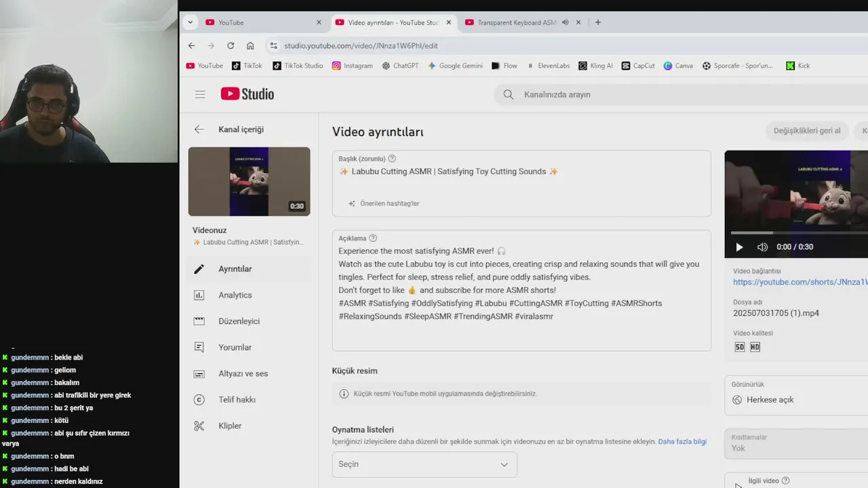This screenshot has width=868, height=488.
Task: Open Sporcafe bookmark
Action: click(x=737, y=66)
